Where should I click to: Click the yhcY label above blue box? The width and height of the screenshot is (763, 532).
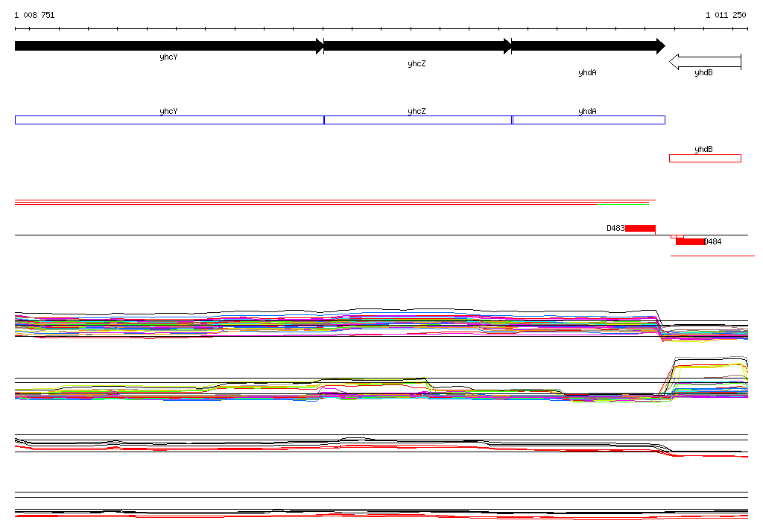[x=168, y=111]
